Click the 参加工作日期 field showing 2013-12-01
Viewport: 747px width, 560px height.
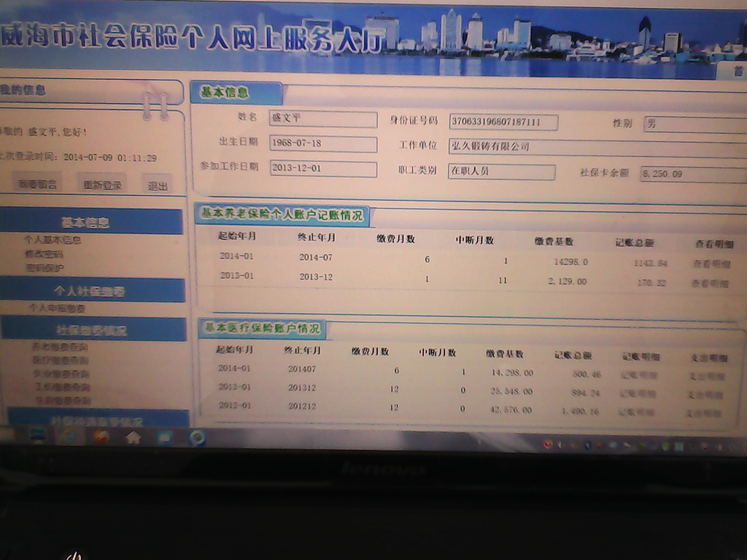(x=323, y=168)
